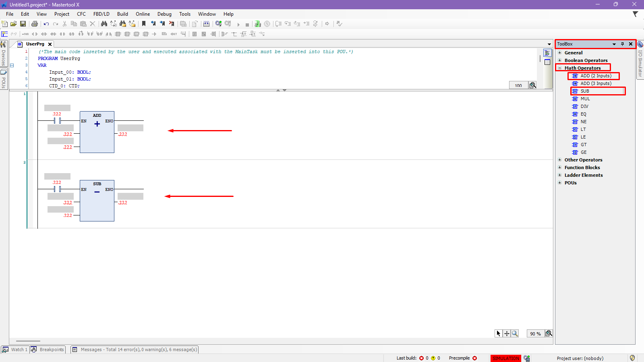
Task: Click the 90 % zoom level field
Action: click(x=535, y=333)
